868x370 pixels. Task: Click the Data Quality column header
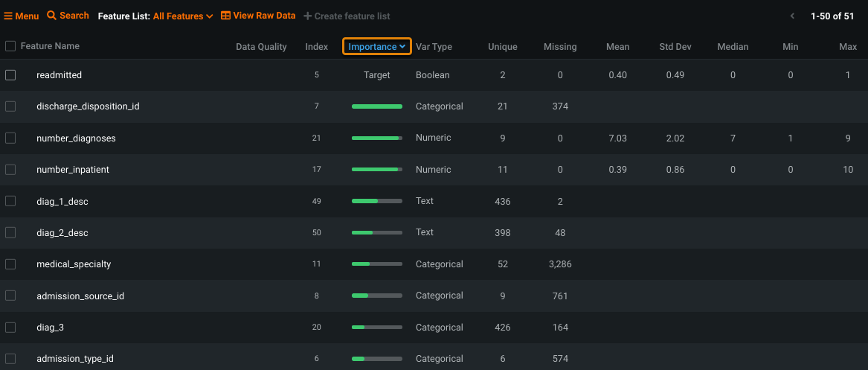(261, 47)
